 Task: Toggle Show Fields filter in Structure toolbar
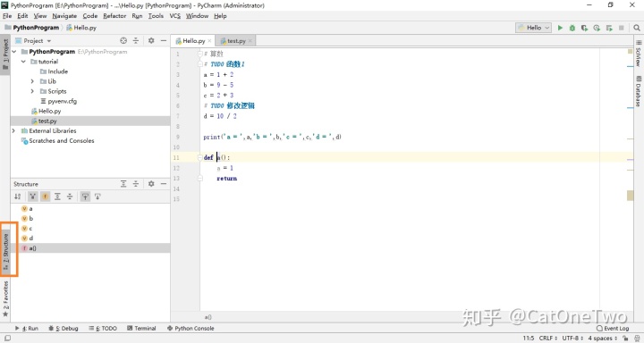click(x=46, y=197)
